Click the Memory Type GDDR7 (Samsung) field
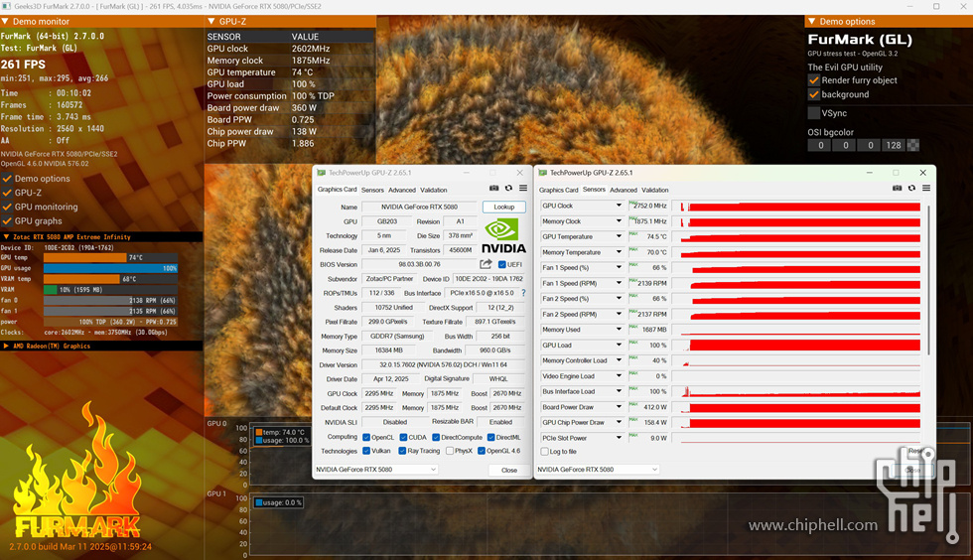The image size is (973, 560). click(x=397, y=336)
